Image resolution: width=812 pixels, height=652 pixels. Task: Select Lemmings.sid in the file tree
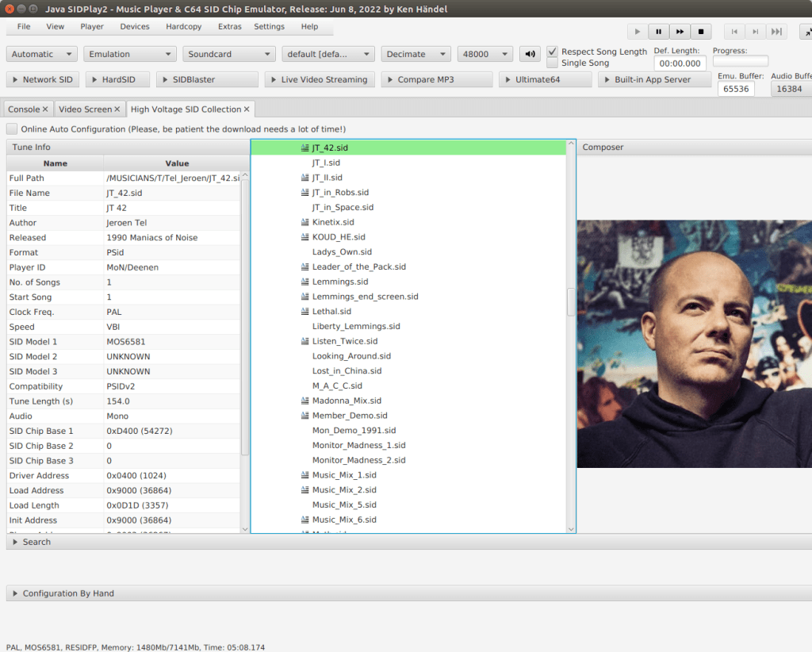(340, 282)
